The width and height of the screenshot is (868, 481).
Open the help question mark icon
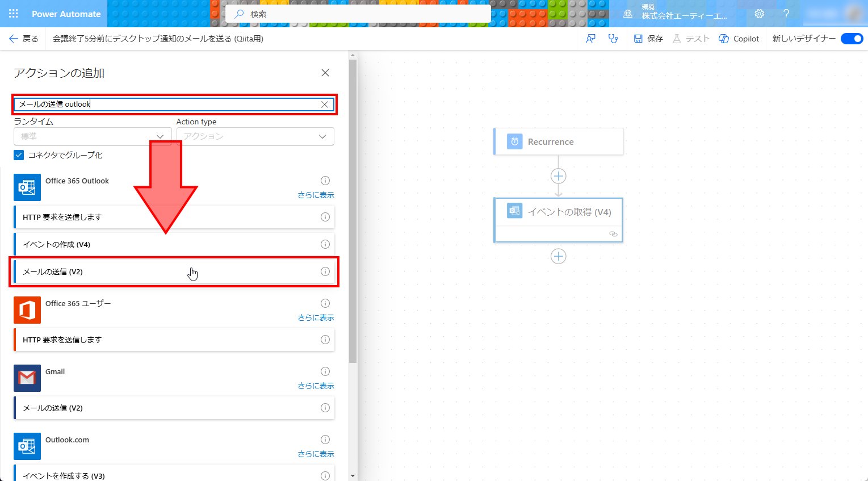pyautogui.click(x=786, y=14)
